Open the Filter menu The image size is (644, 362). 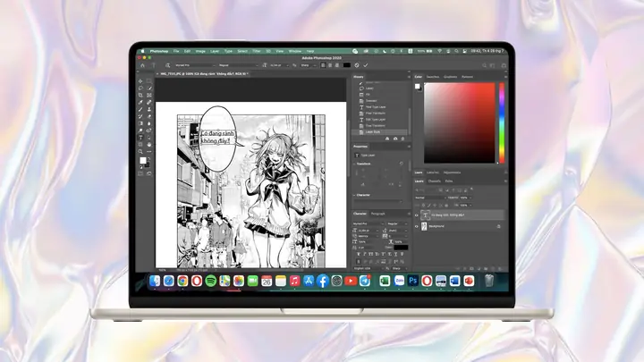pyautogui.click(x=257, y=51)
